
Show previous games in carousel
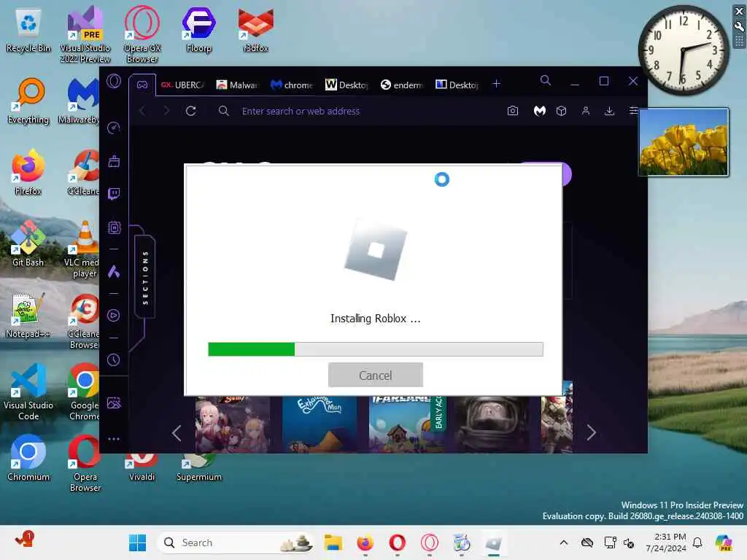(x=177, y=433)
